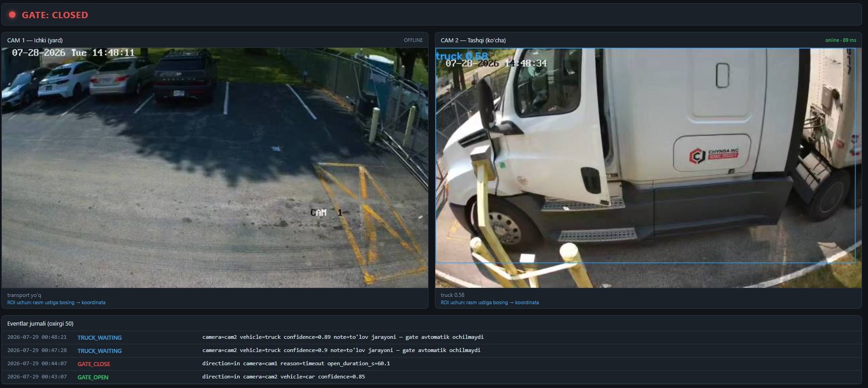Click the OFFLINE status badge on CAM 1

coord(413,40)
